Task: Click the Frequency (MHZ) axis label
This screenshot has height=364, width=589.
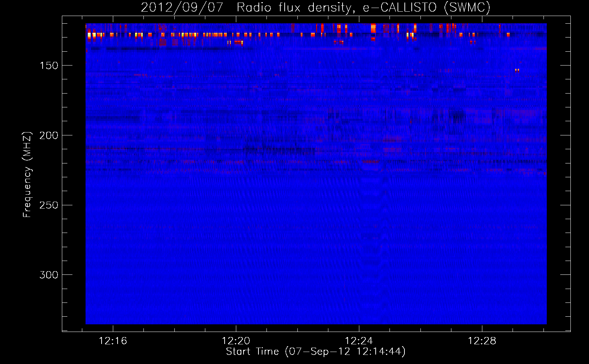Action: pyautogui.click(x=27, y=174)
